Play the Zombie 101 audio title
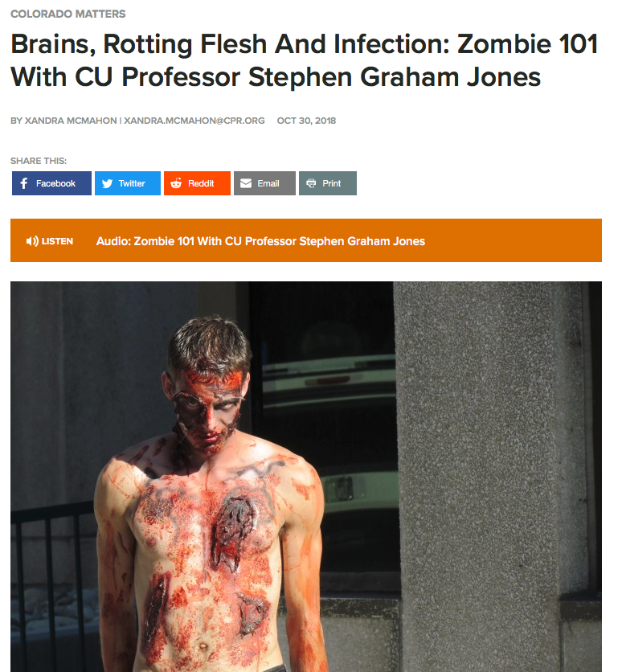The width and height of the screenshot is (622, 672). 260,241
